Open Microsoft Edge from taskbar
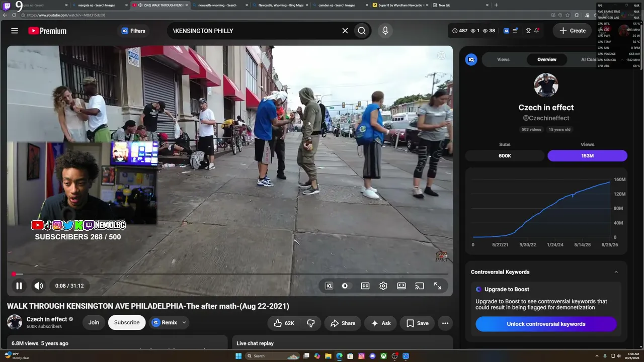The height and width of the screenshot is (362, 644). click(x=339, y=356)
